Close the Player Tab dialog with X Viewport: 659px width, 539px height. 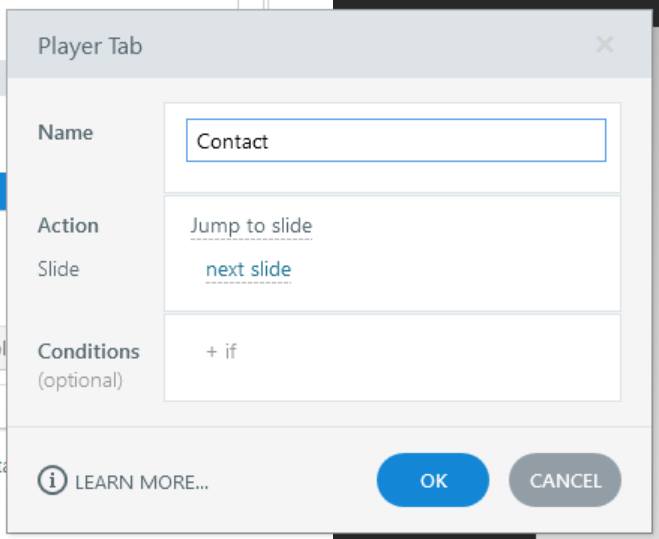pos(604,45)
